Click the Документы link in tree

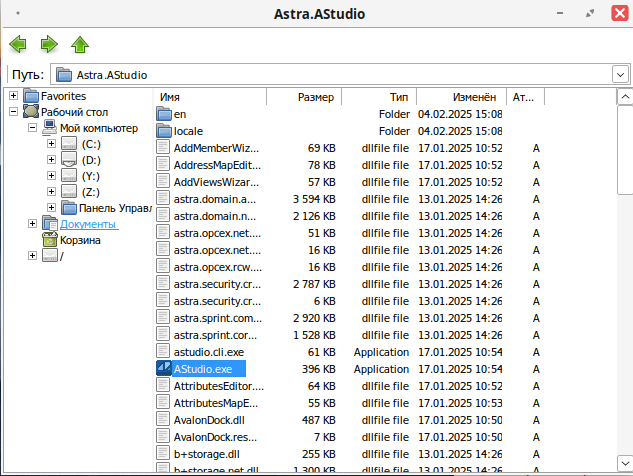[88, 224]
